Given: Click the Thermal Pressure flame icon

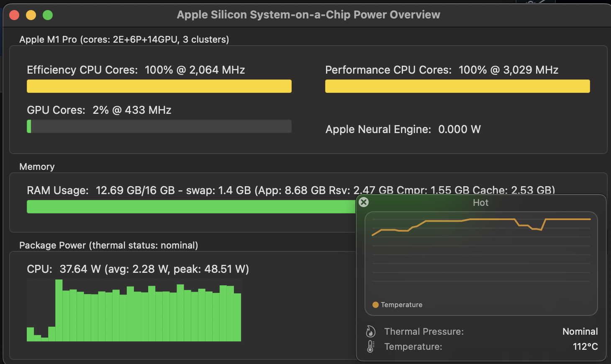Looking at the screenshot, I should pos(370,331).
